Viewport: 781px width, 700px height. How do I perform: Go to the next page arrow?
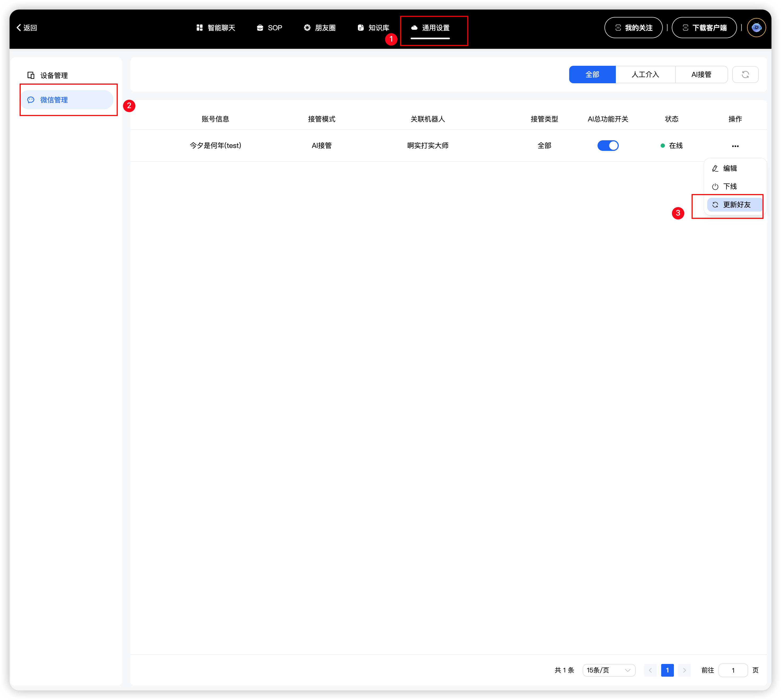[x=684, y=670]
